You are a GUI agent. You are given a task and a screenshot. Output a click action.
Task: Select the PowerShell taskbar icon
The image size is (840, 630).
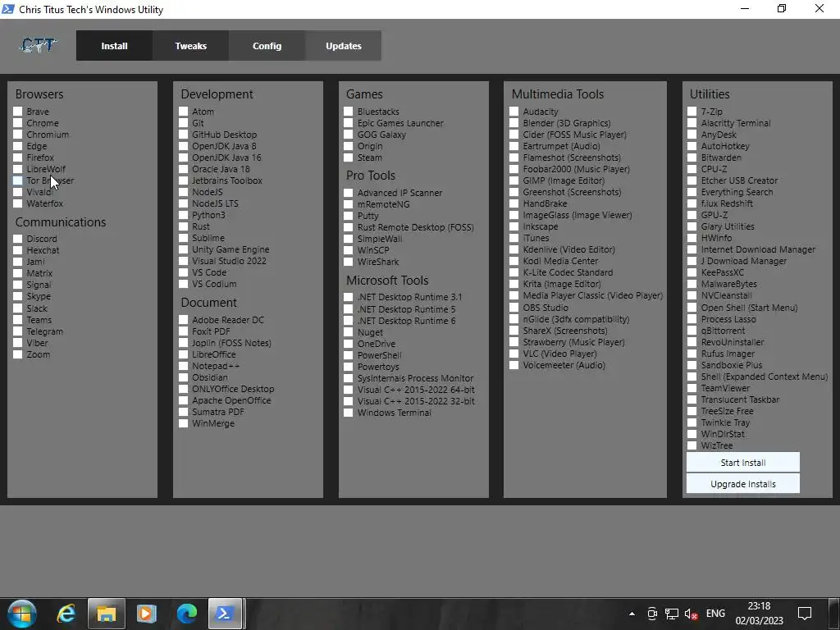pos(225,614)
